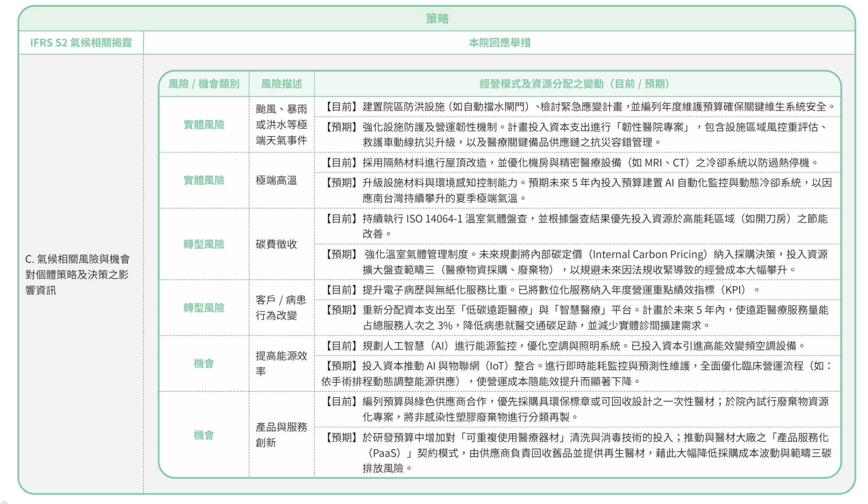Select the 【預期】強化設施防護及營運韌性機制 paragraph

[575, 134]
